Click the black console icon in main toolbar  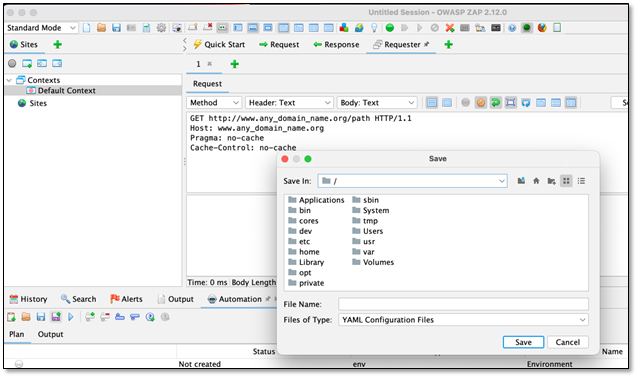496,28
